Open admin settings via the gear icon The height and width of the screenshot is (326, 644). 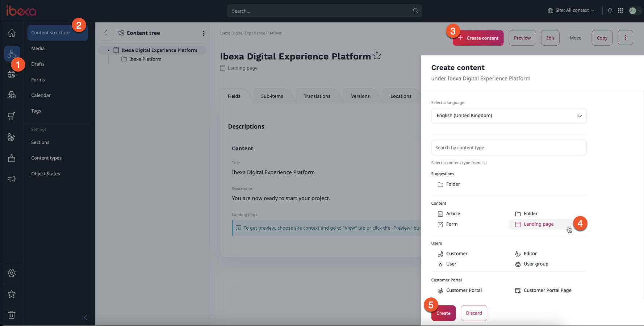pos(12,273)
